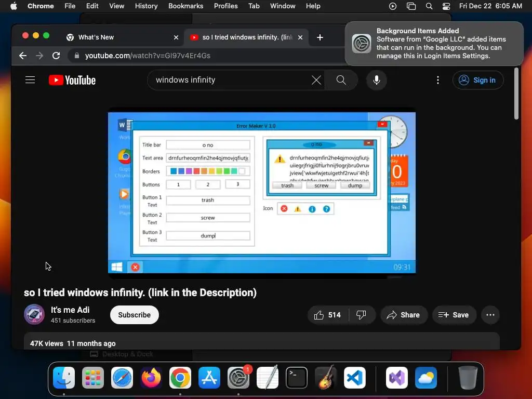This screenshot has height=399, width=532.
Task: Open App Store from the Dock
Action: (x=209, y=378)
